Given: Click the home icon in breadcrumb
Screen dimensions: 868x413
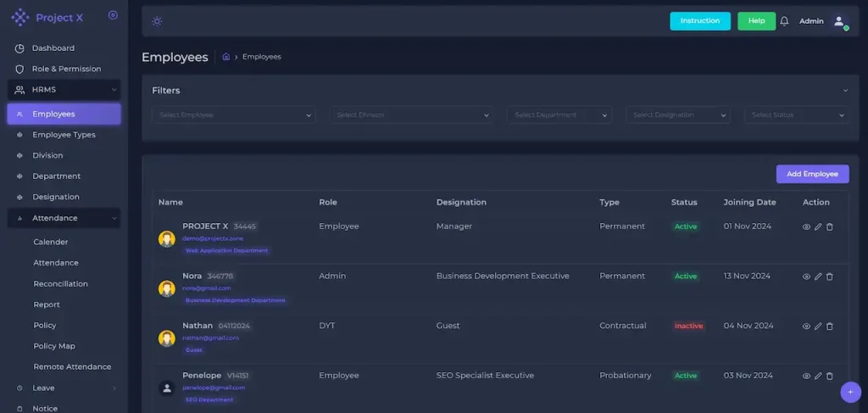Looking at the screenshot, I should pyautogui.click(x=226, y=57).
